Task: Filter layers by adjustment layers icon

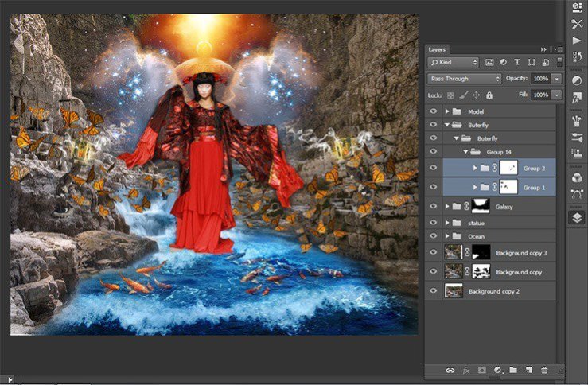Action: (x=503, y=62)
